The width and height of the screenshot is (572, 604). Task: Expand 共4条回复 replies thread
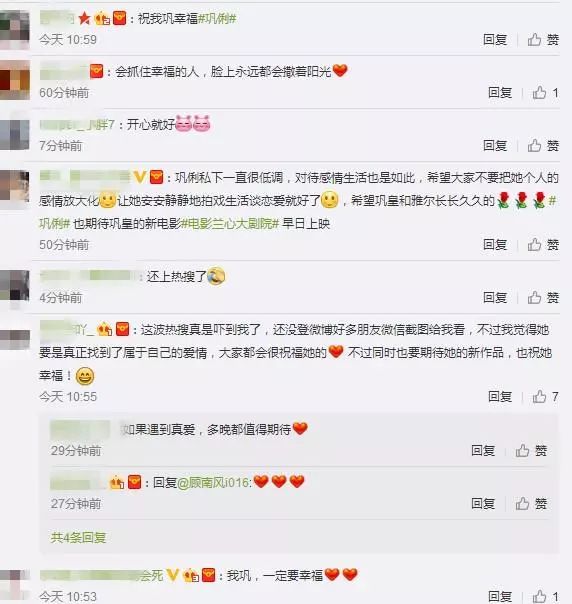click(x=78, y=537)
